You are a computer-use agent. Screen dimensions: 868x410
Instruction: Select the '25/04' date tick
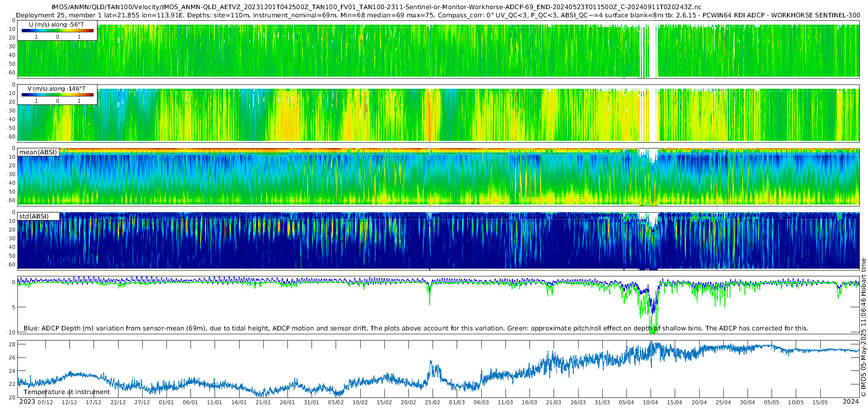point(723,403)
